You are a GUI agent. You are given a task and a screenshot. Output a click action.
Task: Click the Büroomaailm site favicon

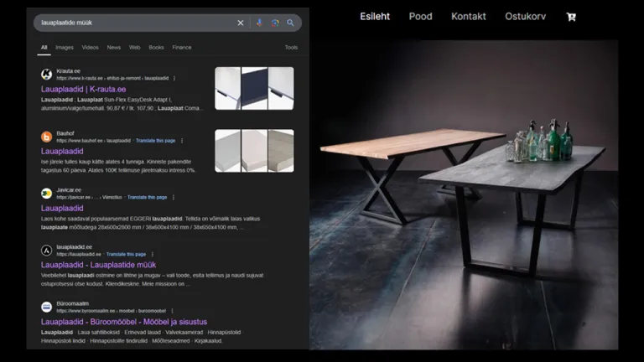point(47,307)
